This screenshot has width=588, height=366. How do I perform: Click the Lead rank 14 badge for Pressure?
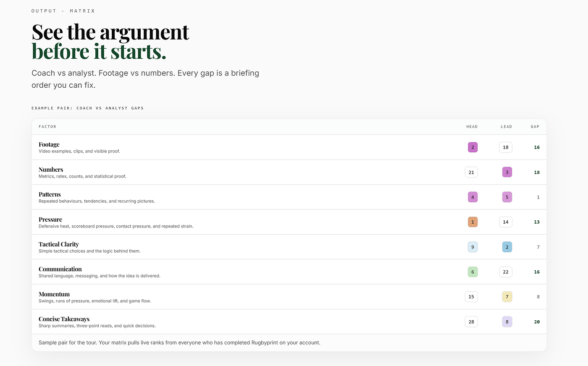[x=506, y=222]
